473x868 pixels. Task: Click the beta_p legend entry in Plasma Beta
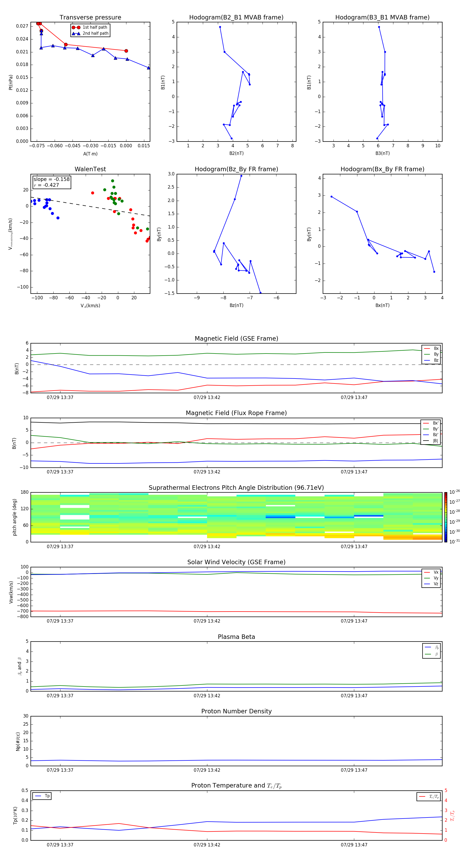431,647
